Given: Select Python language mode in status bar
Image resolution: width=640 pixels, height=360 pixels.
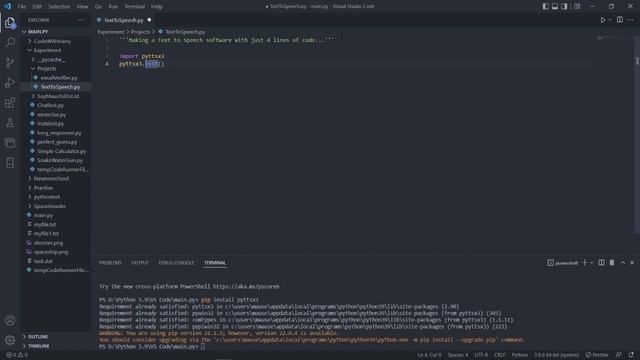Looking at the screenshot, I should pos(520,355).
